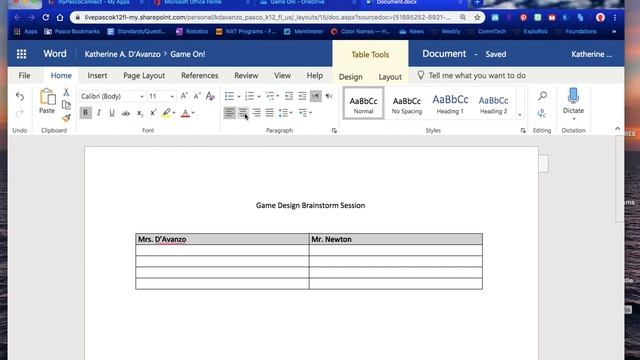640x360 pixels.
Task: Open Table Tools Layout tab
Action: click(x=390, y=77)
